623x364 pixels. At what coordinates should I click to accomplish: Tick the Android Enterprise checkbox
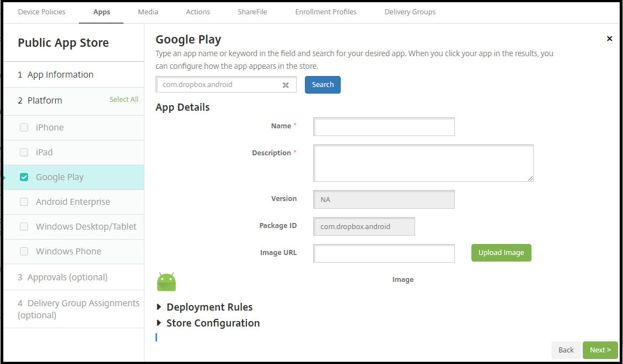(x=24, y=202)
